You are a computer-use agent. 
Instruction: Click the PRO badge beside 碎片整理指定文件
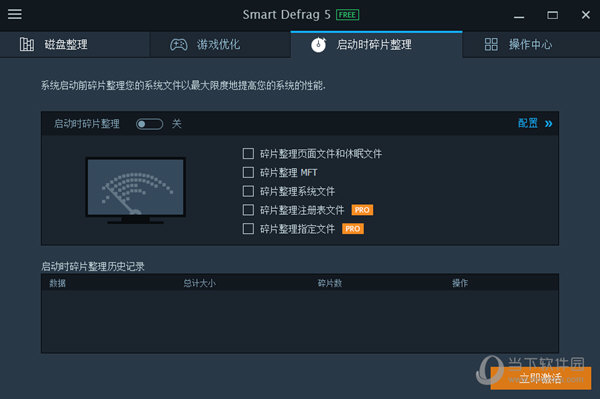pyautogui.click(x=353, y=229)
